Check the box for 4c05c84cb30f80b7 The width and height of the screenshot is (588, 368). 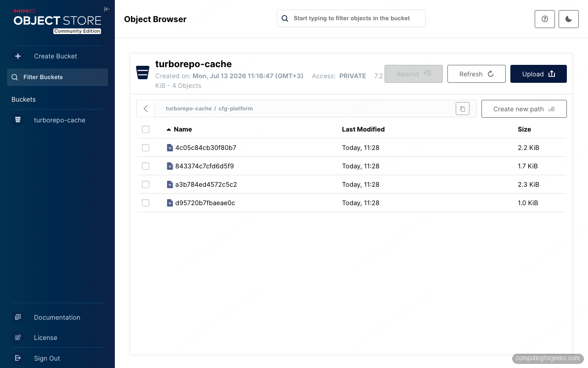(146, 148)
